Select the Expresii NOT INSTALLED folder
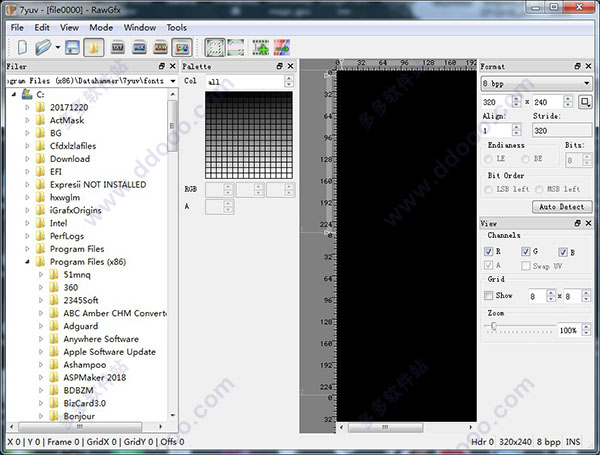This screenshot has width=600, height=455. tap(98, 184)
